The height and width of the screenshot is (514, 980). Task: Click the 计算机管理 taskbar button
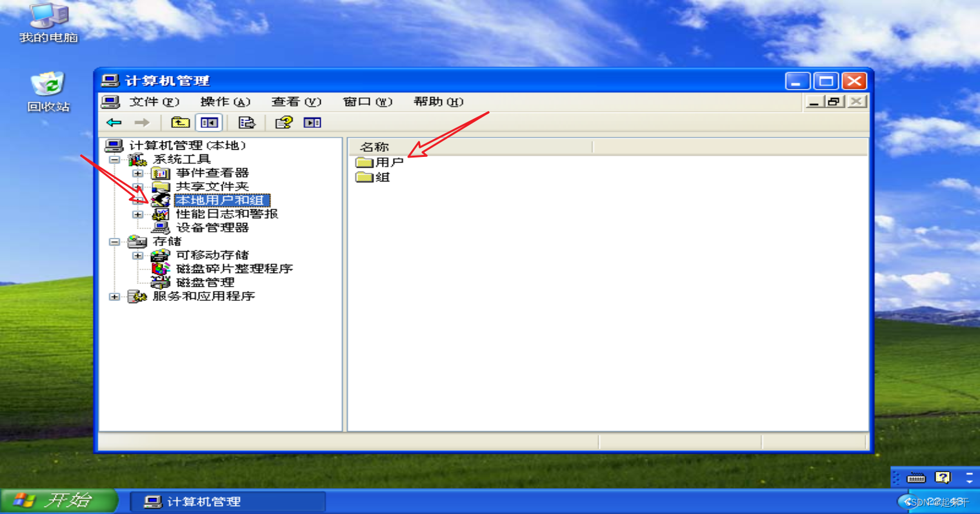[228, 502]
